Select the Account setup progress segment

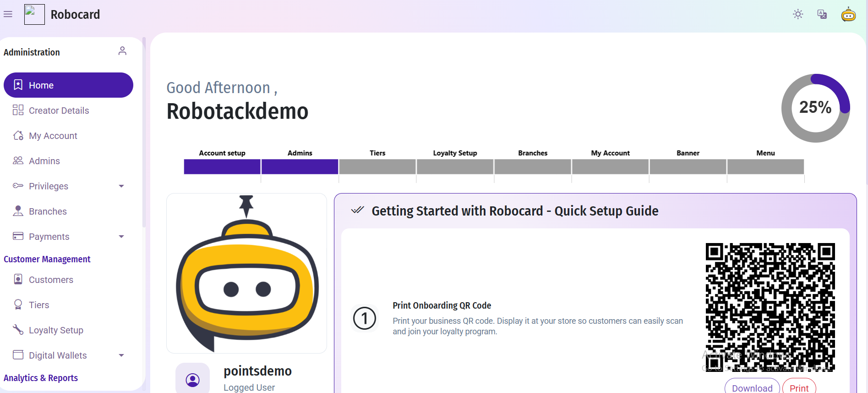pos(222,166)
